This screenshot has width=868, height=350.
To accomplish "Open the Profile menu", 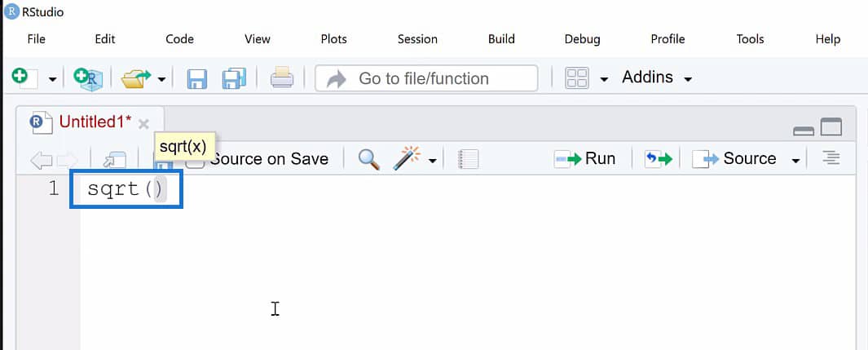I will pos(668,39).
